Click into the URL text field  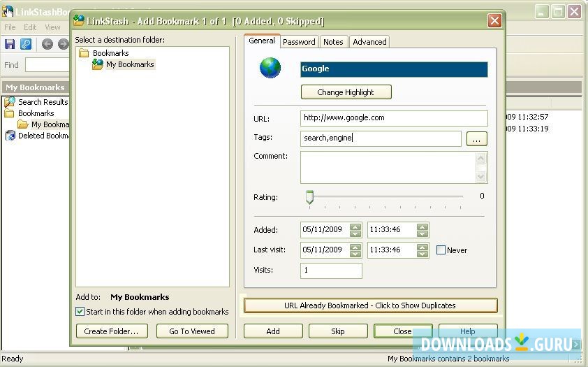tap(394, 118)
